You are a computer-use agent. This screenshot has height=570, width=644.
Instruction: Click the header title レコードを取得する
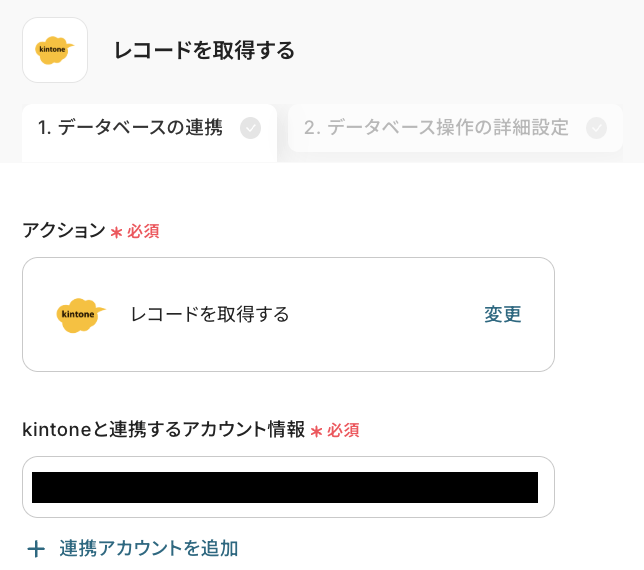[x=204, y=50]
